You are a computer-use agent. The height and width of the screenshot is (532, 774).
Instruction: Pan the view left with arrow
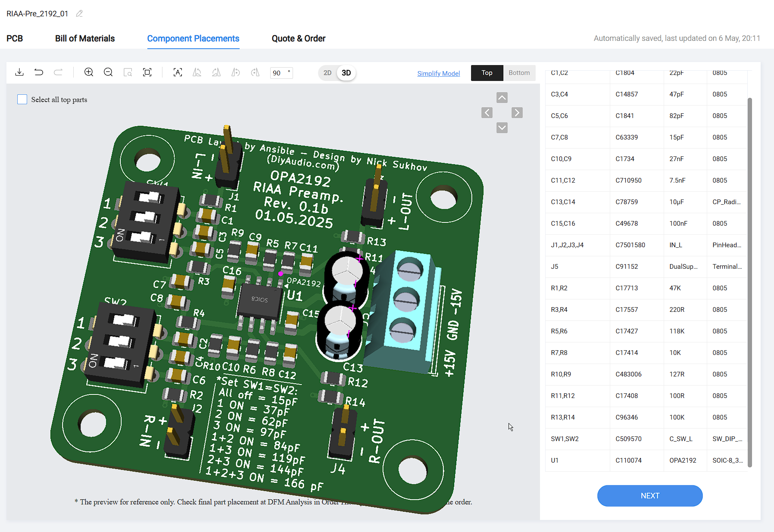point(487,113)
